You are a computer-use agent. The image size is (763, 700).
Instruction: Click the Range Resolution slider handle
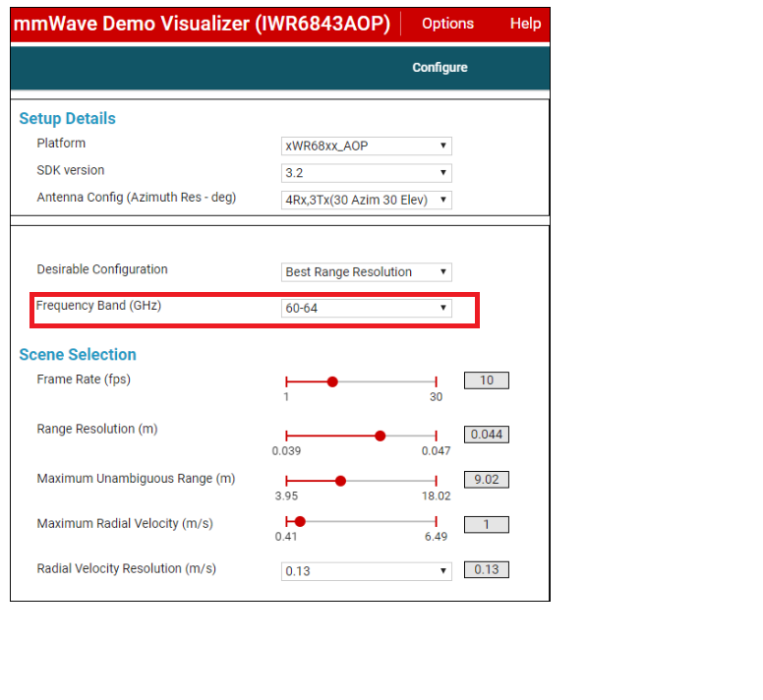click(381, 436)
